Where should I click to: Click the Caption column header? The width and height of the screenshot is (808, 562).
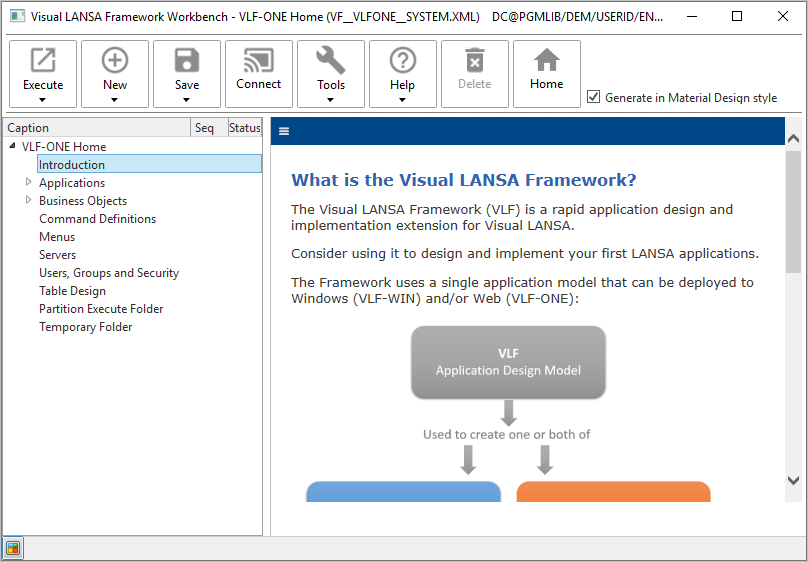point(97,128)
